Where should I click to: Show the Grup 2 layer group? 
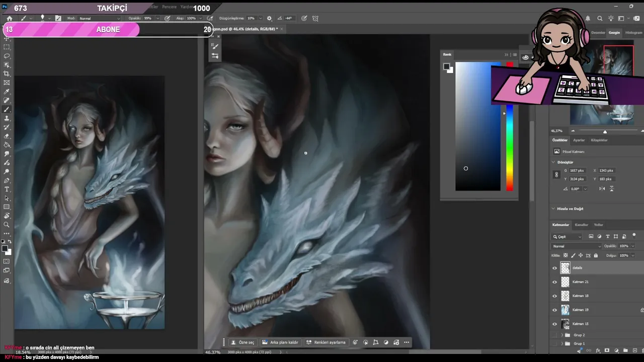555,335
